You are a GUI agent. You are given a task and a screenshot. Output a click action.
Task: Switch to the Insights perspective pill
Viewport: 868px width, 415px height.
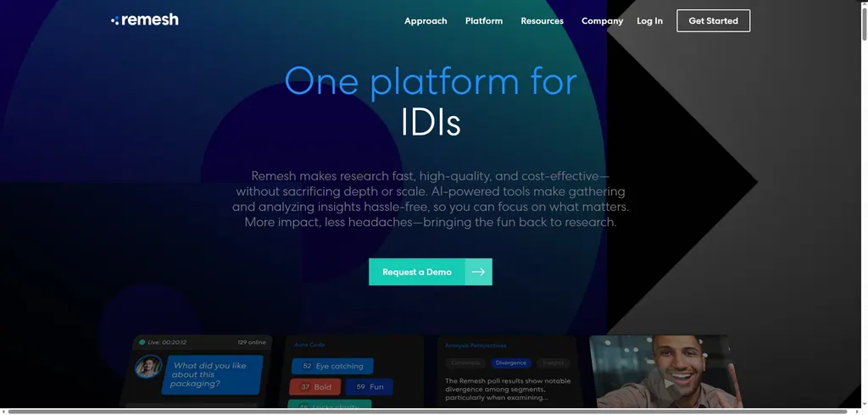click(x=553, y=362)
